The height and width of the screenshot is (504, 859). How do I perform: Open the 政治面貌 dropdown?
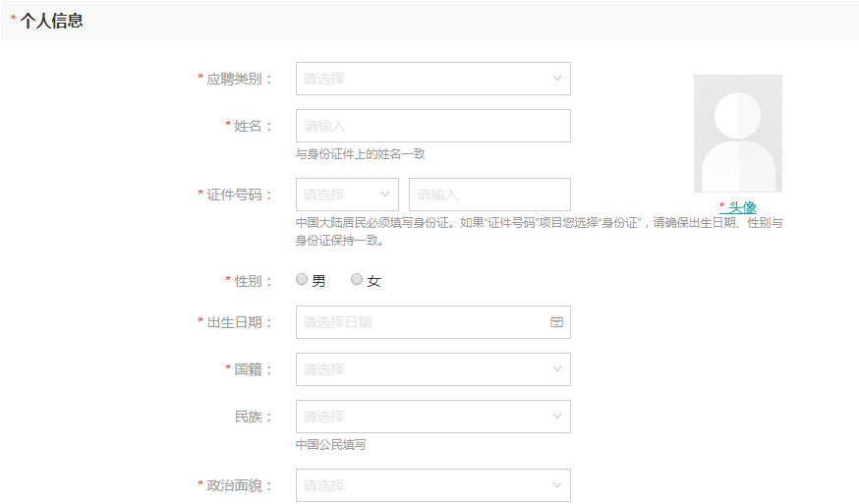pyautogui.click(x=432, y=485)
